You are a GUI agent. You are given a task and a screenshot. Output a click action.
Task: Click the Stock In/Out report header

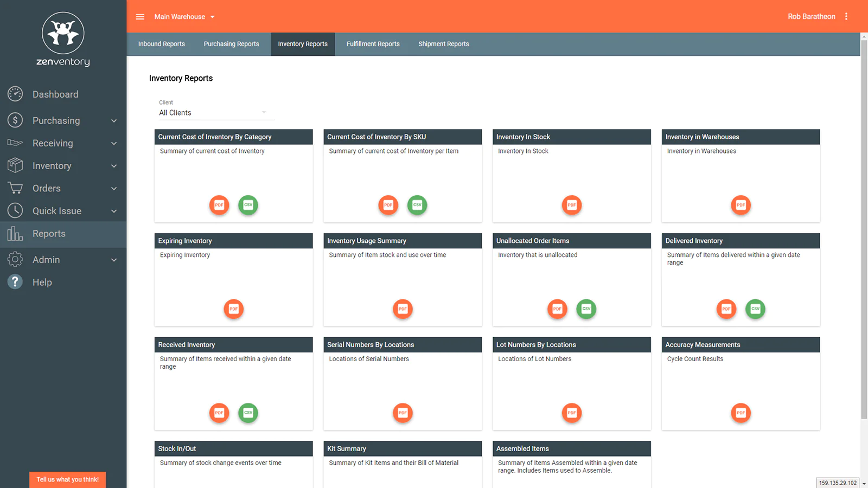pos(234,448)
